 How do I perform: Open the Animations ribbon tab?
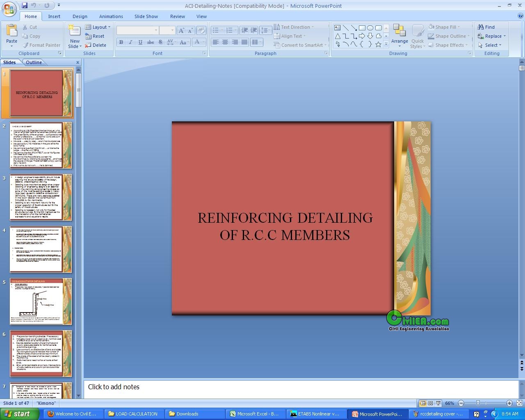111,16
